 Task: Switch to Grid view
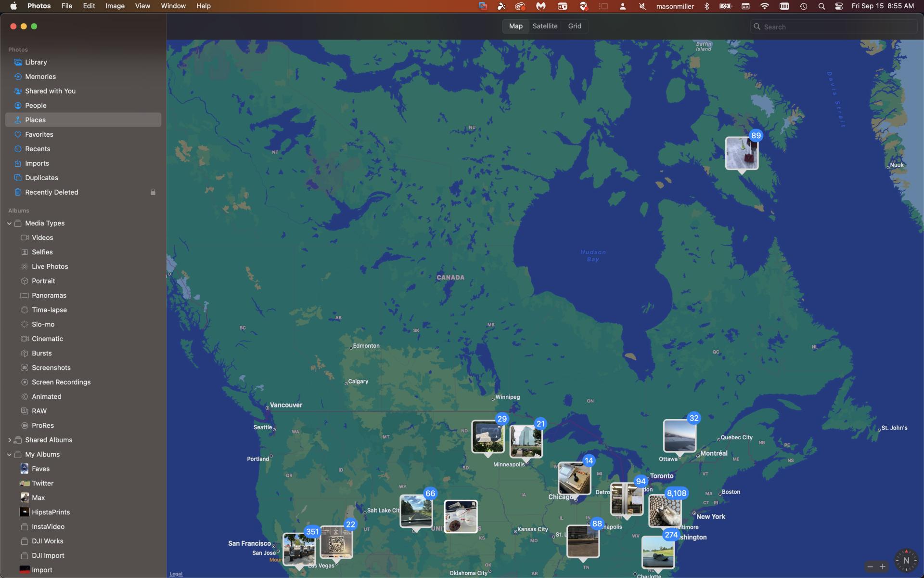(x=575, y=26)
